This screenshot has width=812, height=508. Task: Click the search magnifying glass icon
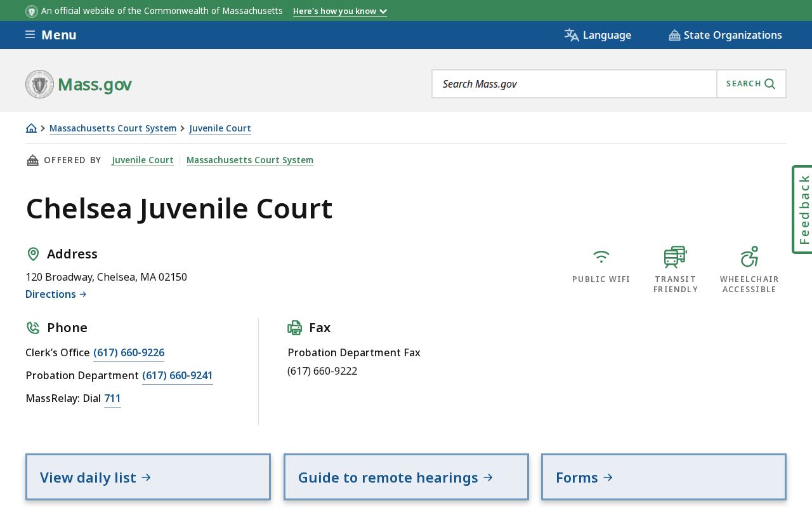[770, 84]
